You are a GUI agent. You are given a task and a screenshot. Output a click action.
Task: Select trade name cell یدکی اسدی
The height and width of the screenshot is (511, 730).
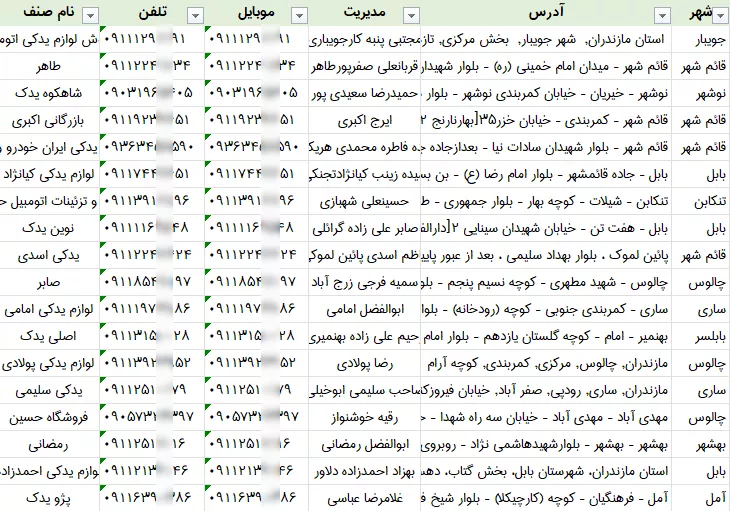coord(49,256)
